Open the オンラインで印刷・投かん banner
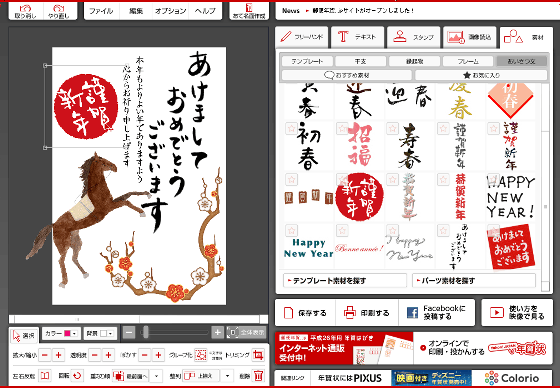The width and height of the screenshot is (560, 388). pyautogui.click(x=483, y=348)
